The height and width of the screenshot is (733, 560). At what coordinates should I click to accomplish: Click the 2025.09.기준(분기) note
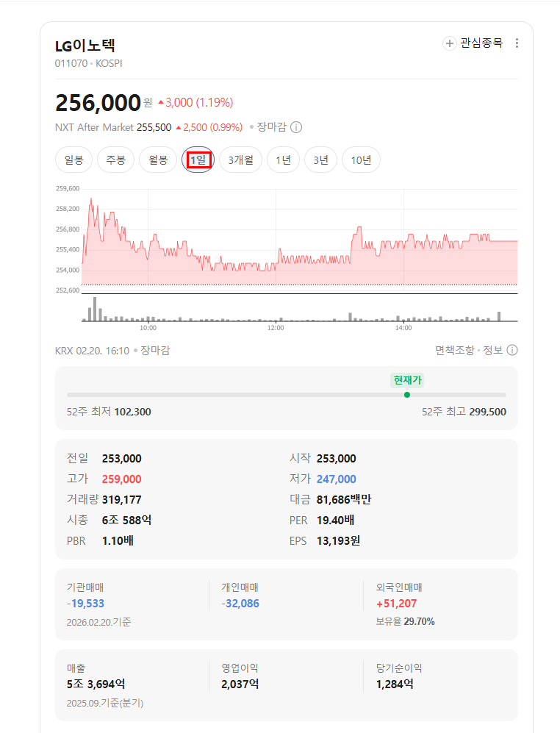coord(104,703)
